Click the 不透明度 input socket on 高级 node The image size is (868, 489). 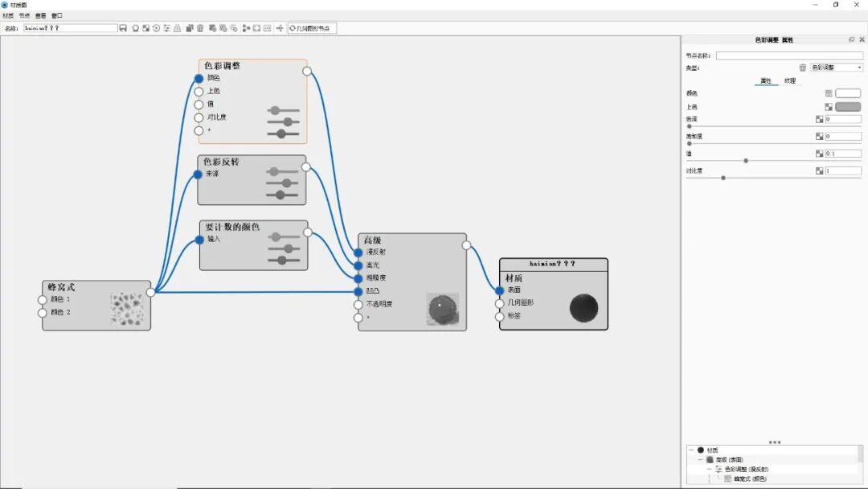coord(358,304)
